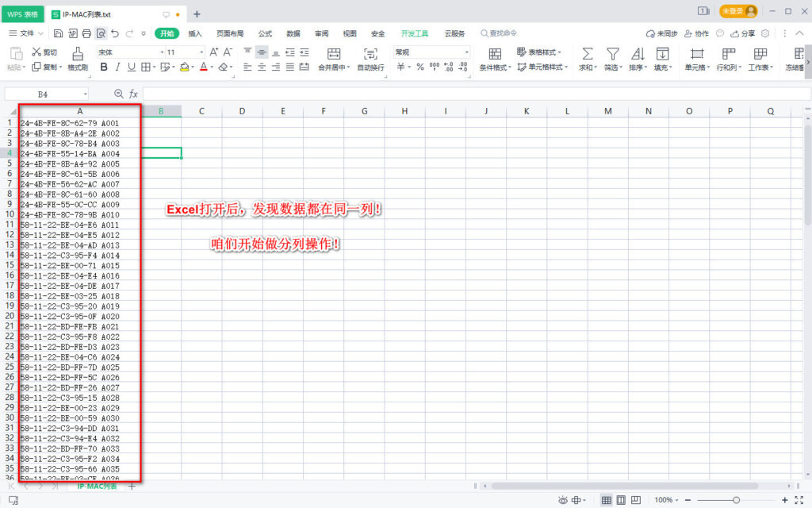The image size is (812, 508).
Task: Switch to the 数据 ribbon tab
Action: [294, 33]
